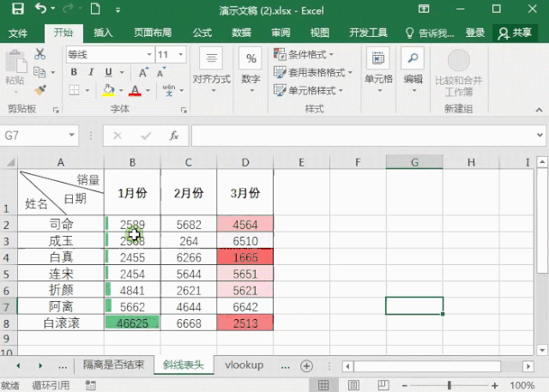Apply red Font Color A
The height and width of the screenshot is (392, 549).
click(x=135, y=90)
